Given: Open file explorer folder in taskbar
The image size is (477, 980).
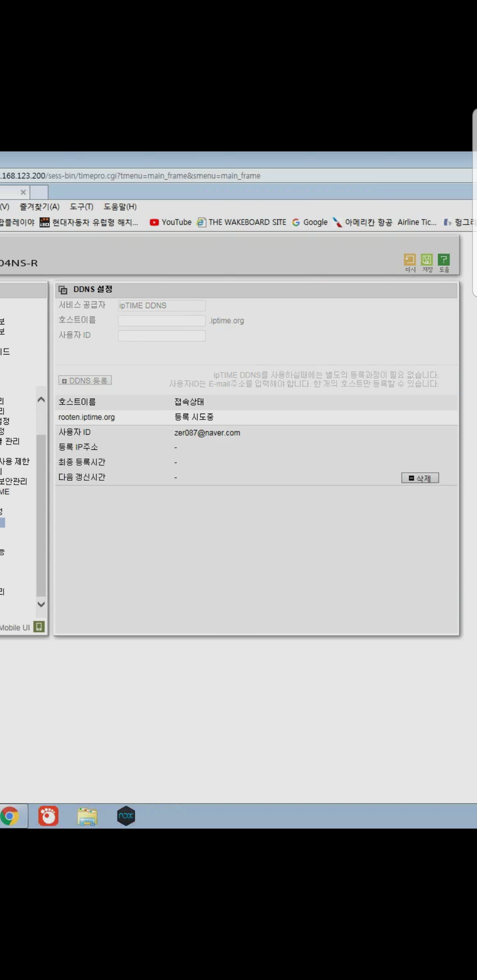Looking at the screenshot, I should coord(87,816).
